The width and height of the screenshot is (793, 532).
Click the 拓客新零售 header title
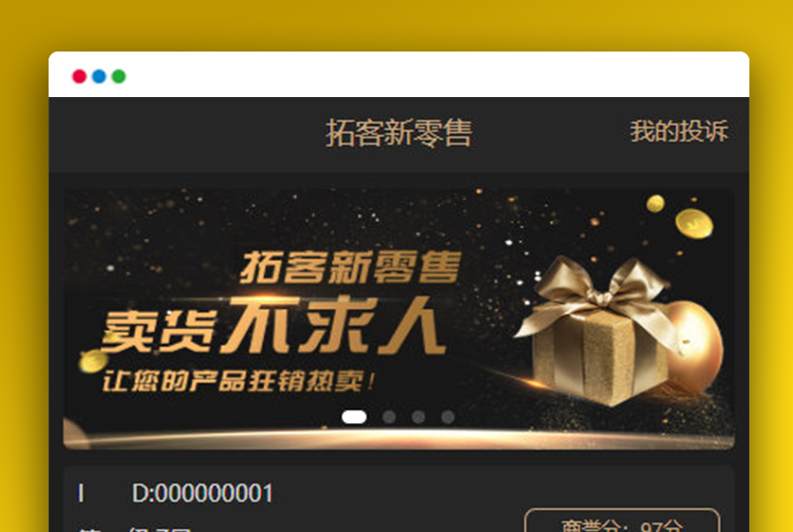(399, 133)
